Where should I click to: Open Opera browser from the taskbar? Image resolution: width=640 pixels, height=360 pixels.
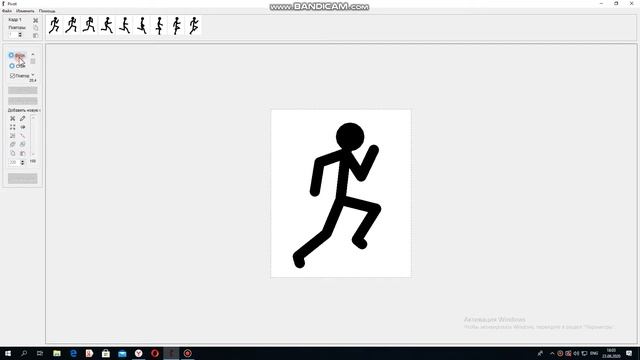[x=155, y=353]
